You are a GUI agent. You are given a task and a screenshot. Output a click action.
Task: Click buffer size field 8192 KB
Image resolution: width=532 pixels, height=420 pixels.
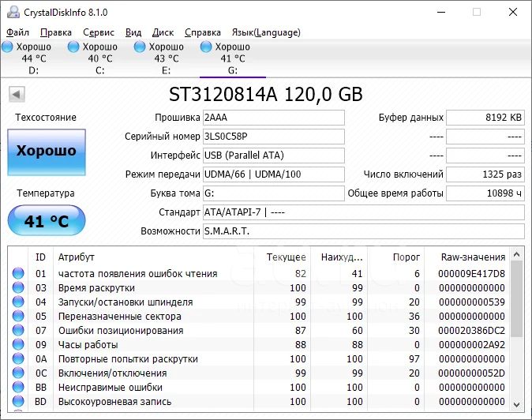[x=485, y=118]
